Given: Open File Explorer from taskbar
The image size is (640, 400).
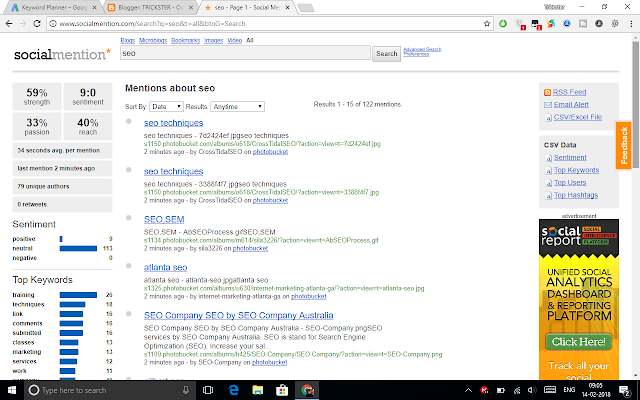Looking at the screenshot, I should [x=258, y=390].
